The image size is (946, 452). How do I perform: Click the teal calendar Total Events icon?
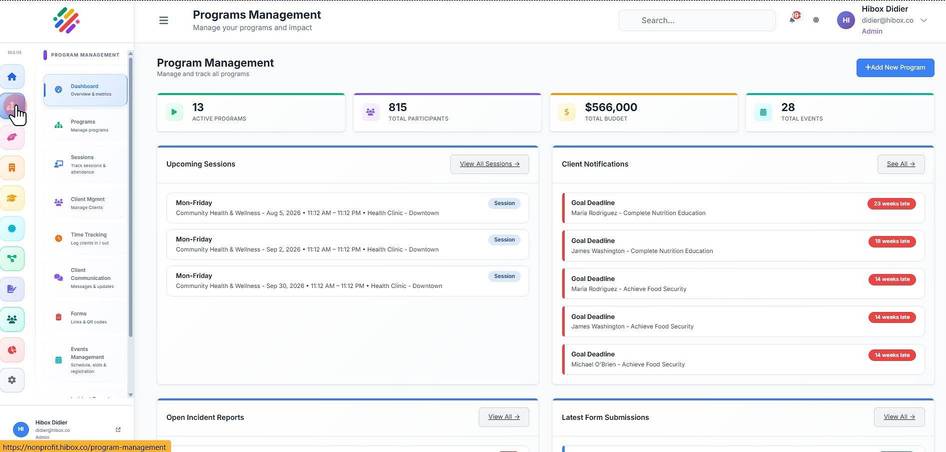(x=763, y=112)
